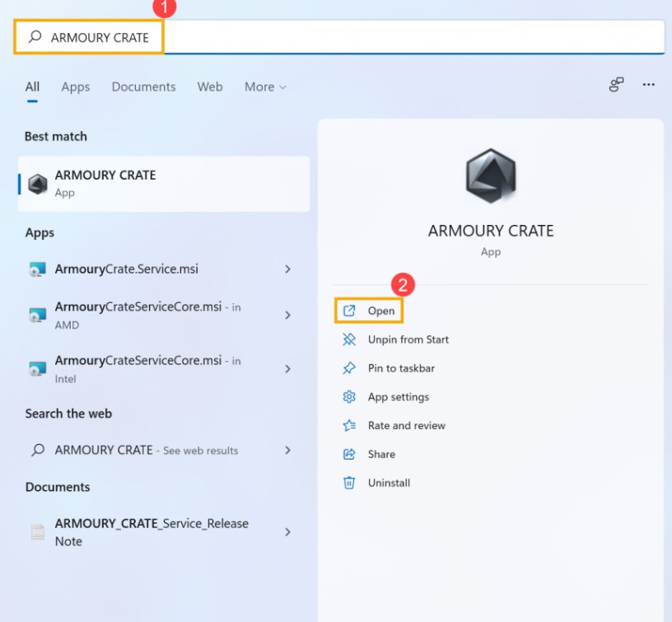672x622 pixels.
Task: Click the Unpin from Start icon
Action: [x=349, y=339]
